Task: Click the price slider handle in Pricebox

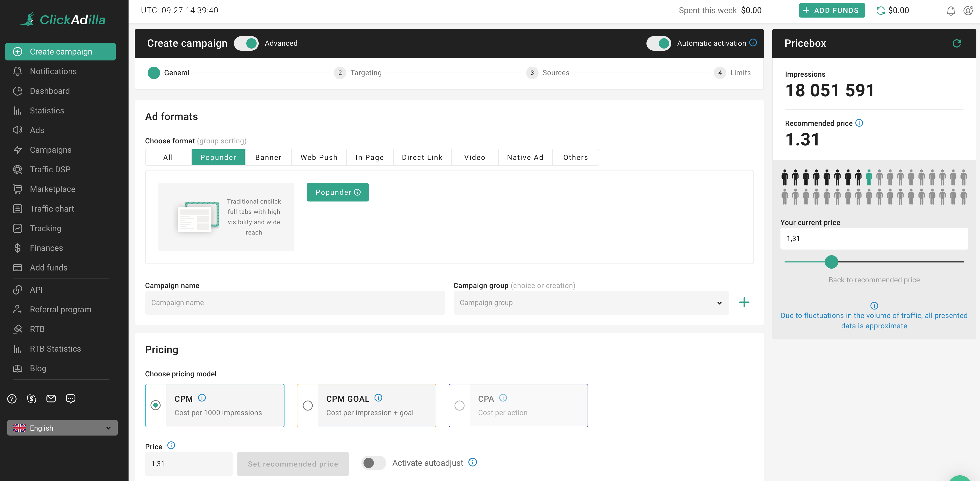Action: tap(831, 262)
